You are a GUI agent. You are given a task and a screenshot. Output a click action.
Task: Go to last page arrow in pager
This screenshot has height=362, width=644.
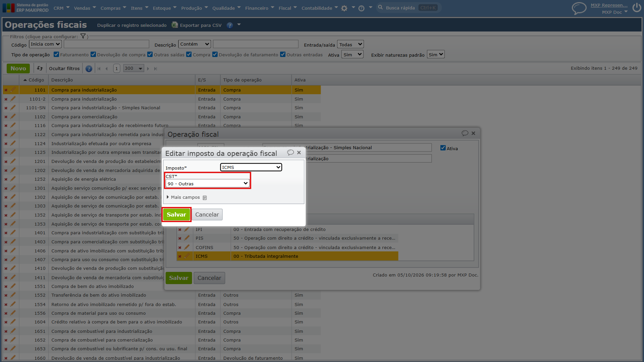[x=156, y=69]
